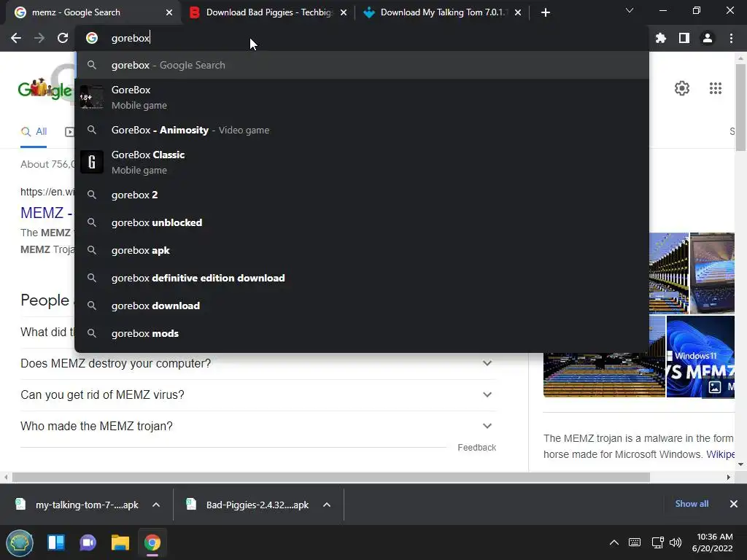Viewport: 747px width, 560px height.
Task: Click the address bar containing gorebox
Action: pyautogui.click(x=362, y=38)
